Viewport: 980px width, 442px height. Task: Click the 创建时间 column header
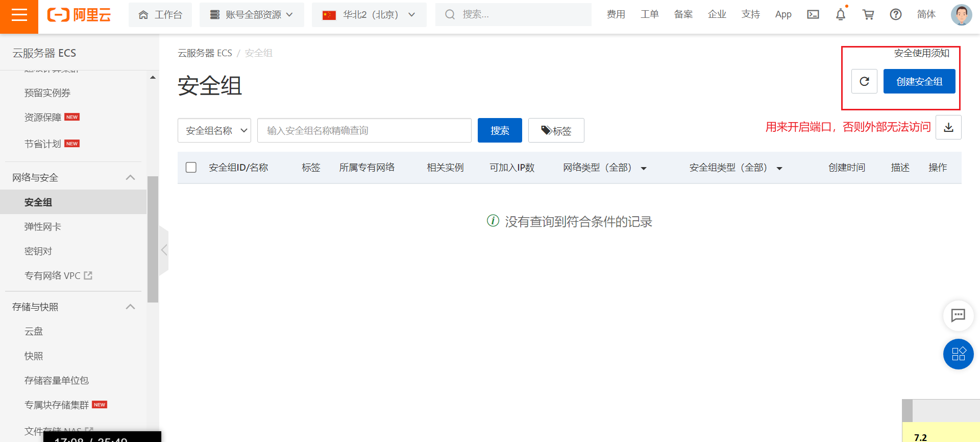(x=847, y=168)
